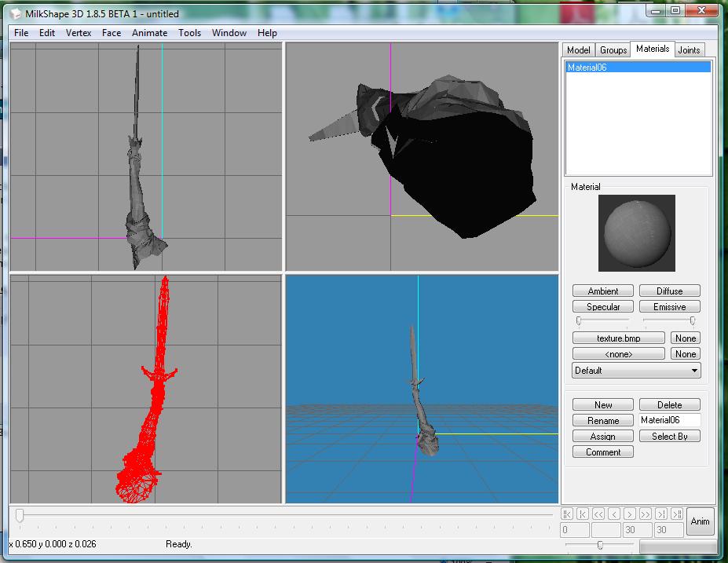The height and width of the screenshot is (563, 728).
Task: Jump to first frame playback button
Action: (x=567, y=514)
